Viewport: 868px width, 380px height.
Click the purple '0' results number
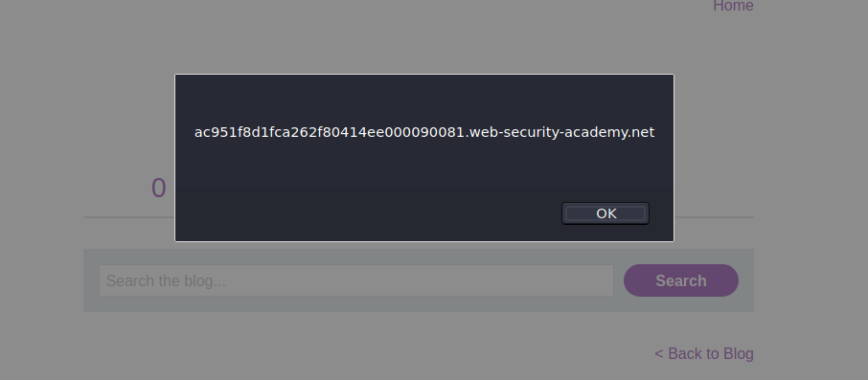159,188
